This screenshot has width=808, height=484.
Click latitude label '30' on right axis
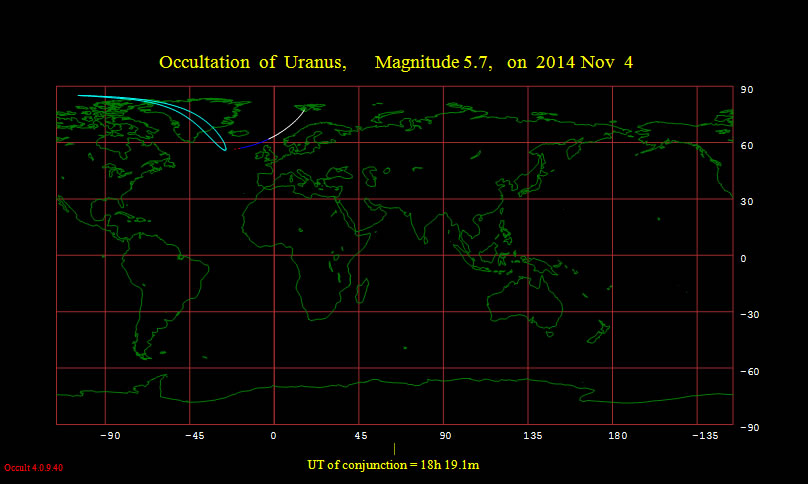click(x=747, y=202)
